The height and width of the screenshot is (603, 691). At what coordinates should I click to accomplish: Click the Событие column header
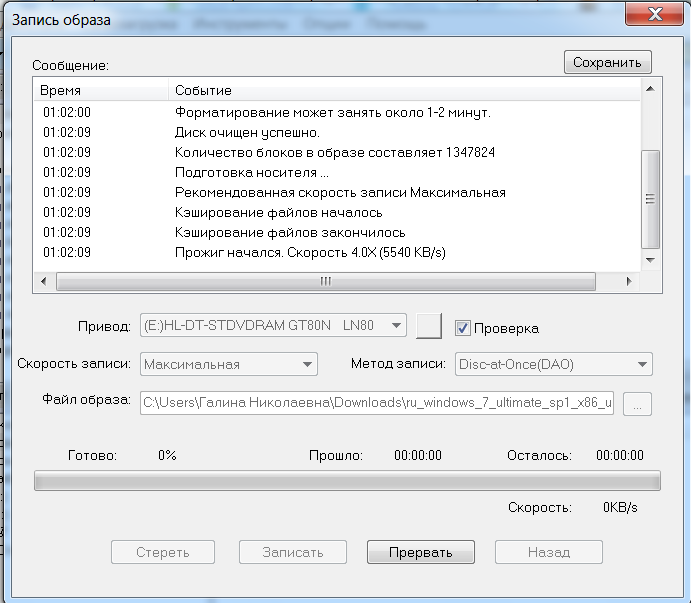point(404,90)
